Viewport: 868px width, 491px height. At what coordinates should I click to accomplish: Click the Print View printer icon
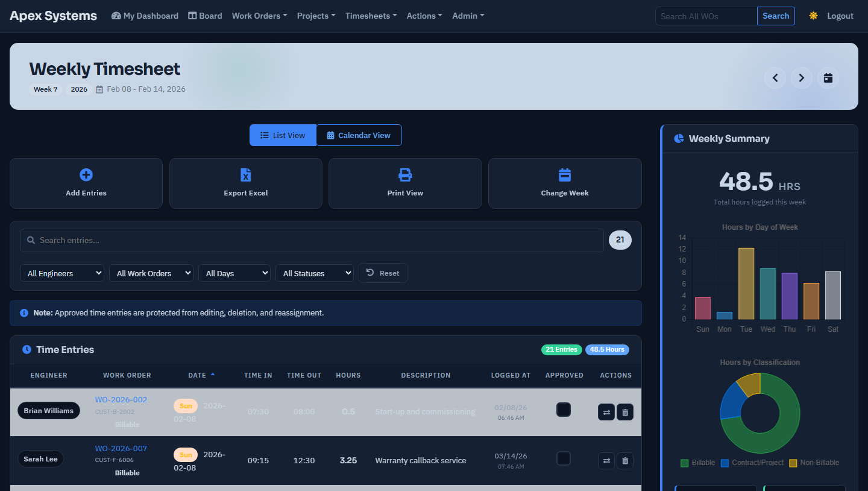405,175
